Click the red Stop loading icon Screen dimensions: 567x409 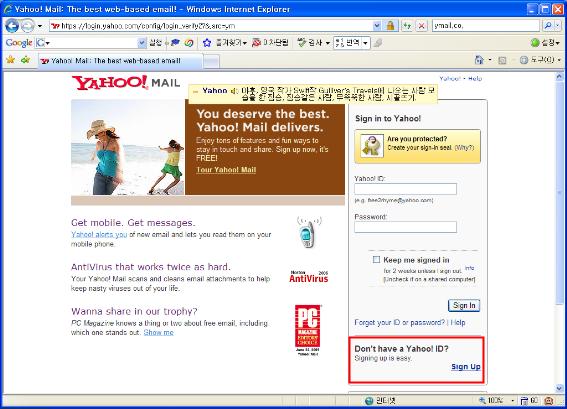pyautogui.click(x=422, y=26)
